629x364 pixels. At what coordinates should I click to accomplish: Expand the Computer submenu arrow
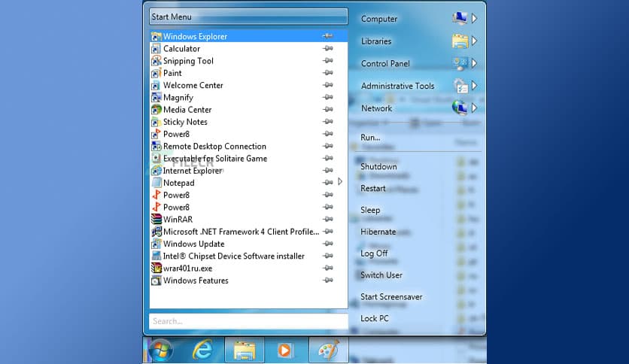point(474,19)
